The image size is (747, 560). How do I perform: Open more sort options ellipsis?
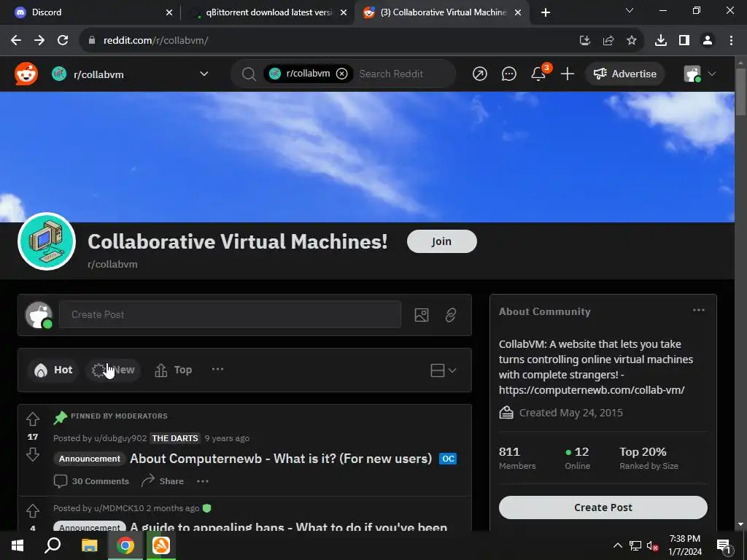[217, 370]
